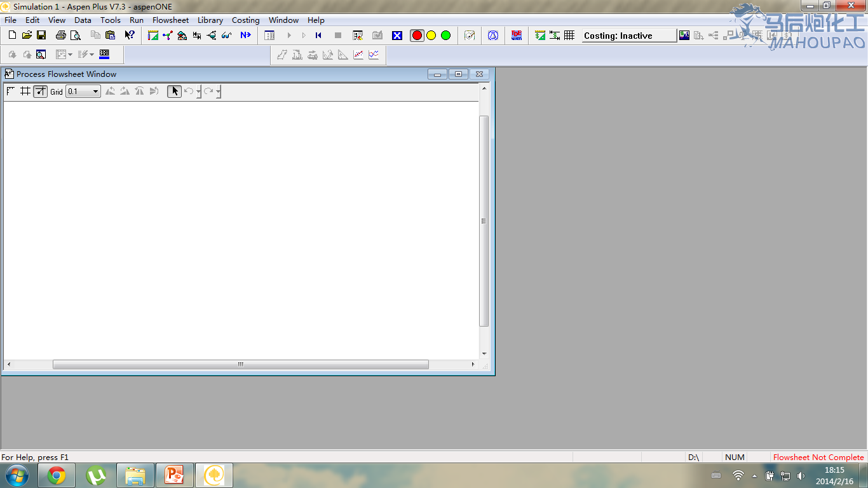Image resolution: width=868 pixels, height=488 pixels.
Task: Open PowerPoint from taskbar
Action: (x=175, y=475)
